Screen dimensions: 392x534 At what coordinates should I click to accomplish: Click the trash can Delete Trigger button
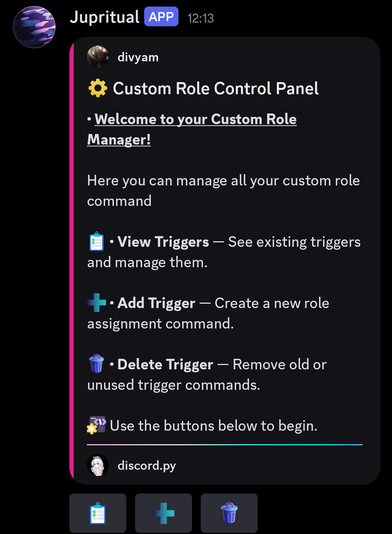[229, 513]
